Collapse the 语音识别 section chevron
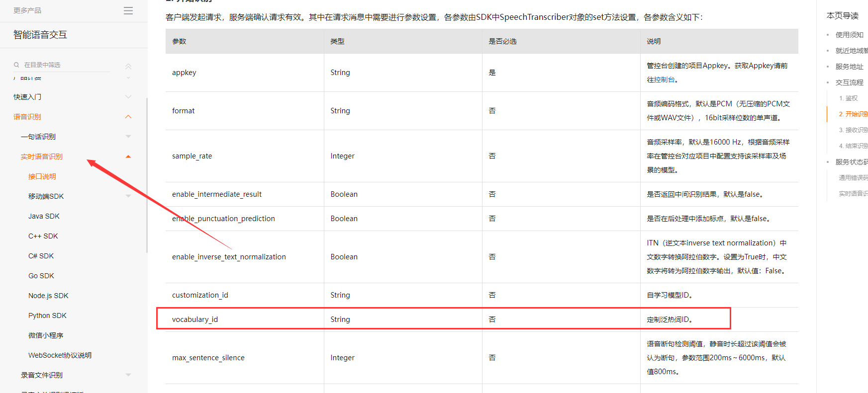Screen dimensions: 868x393 pyautogui.click(x=128, y=117)
